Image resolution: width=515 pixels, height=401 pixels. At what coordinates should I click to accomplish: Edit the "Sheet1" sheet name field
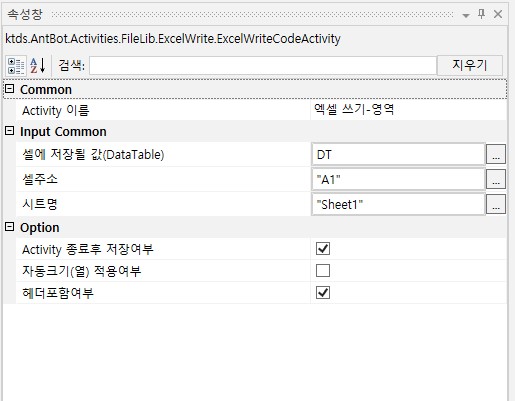click(x=398, y=204)
